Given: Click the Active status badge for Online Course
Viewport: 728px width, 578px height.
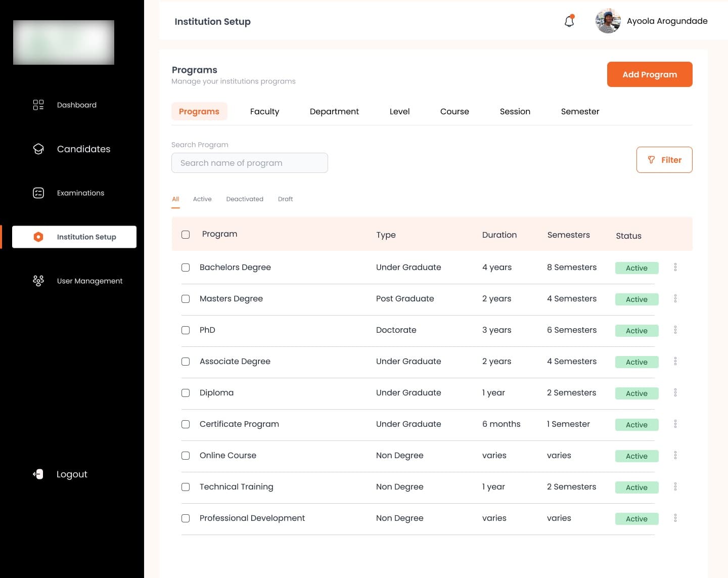Looking at the screenshot, I should point(636,456).
